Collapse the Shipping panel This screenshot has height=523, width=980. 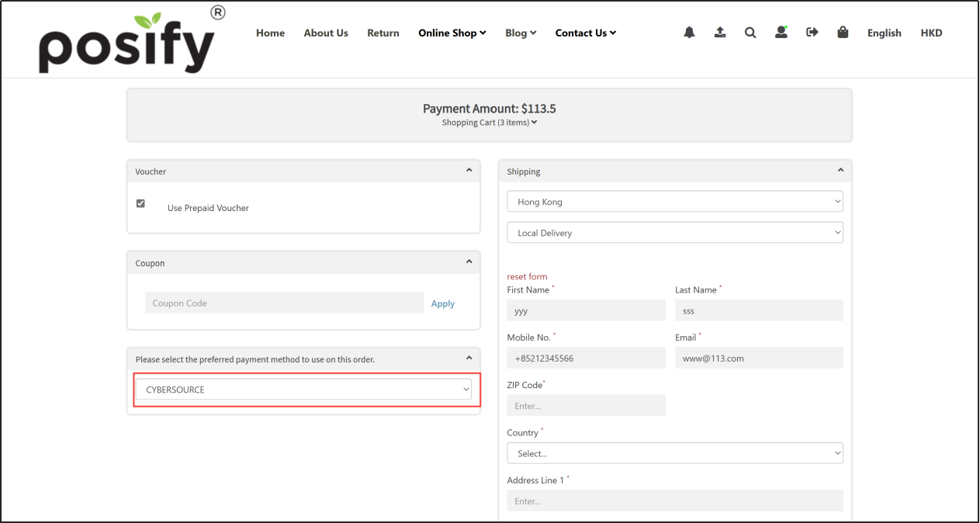pyautogui.click(x=840, y=171)
